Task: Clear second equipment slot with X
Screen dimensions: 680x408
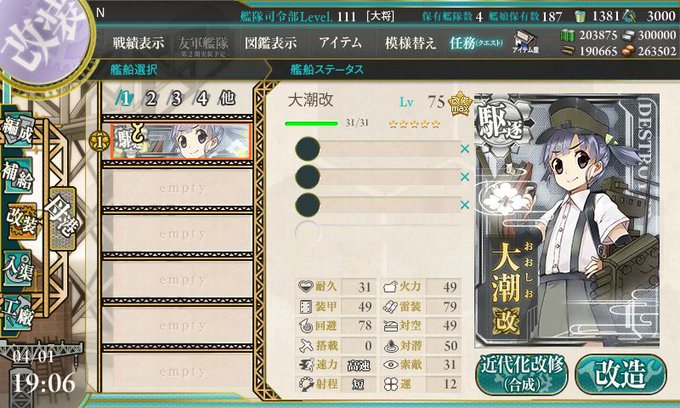Action: [465, 176]
